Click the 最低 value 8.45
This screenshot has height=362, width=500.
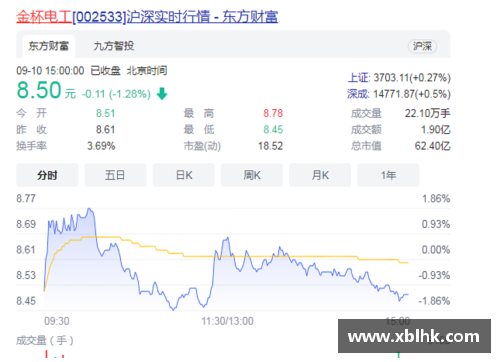point(273,129)
